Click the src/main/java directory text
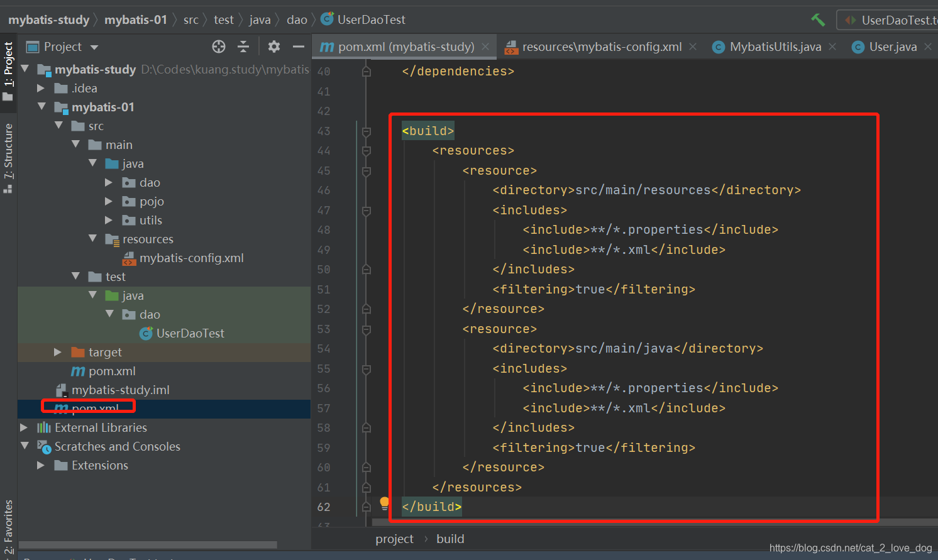This screenshot has height=560, width=938. 624,348
